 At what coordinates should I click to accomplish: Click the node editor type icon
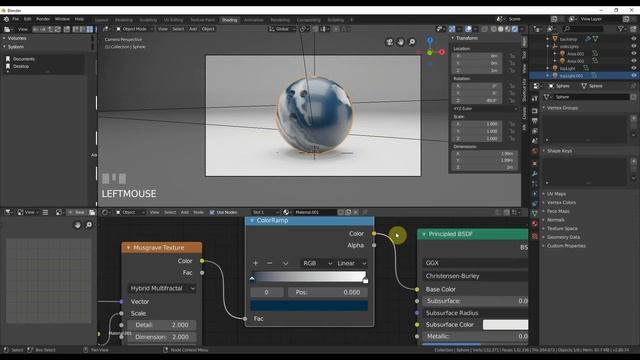(x=105, y=212)
